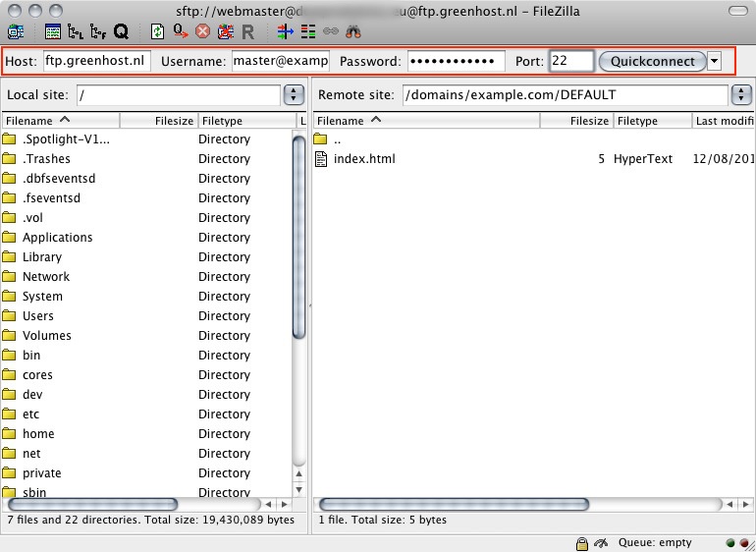Click local pane scroll down arrow
Image resolution: width=756 pixels, height=552 pixels.
click(x=298, y=490)
